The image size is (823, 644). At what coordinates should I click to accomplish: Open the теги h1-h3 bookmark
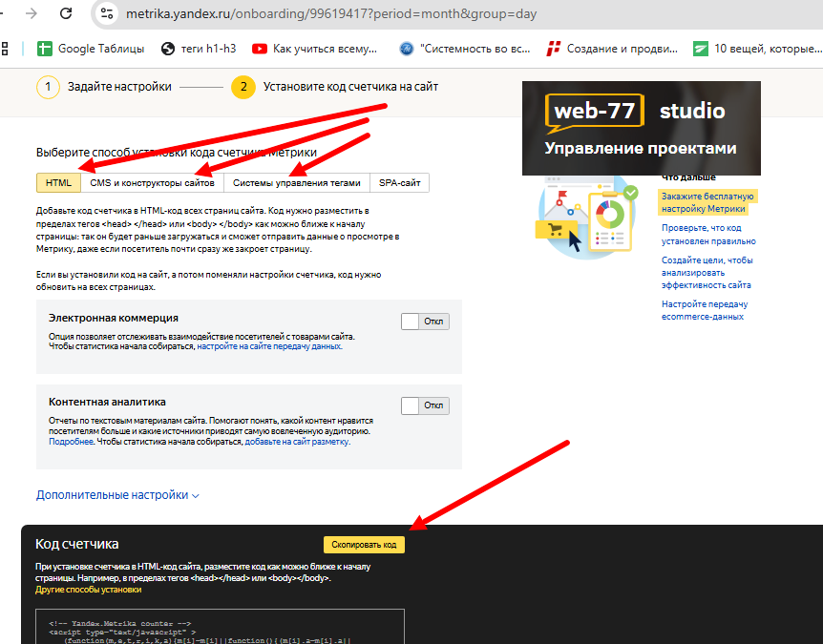pyautogui.click(x=199, y=49)
